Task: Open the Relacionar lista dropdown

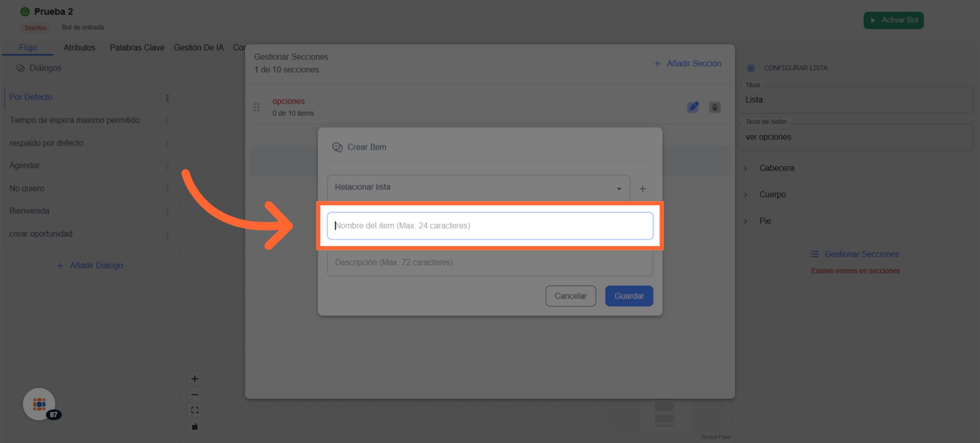Action: (x=478, y=188)
